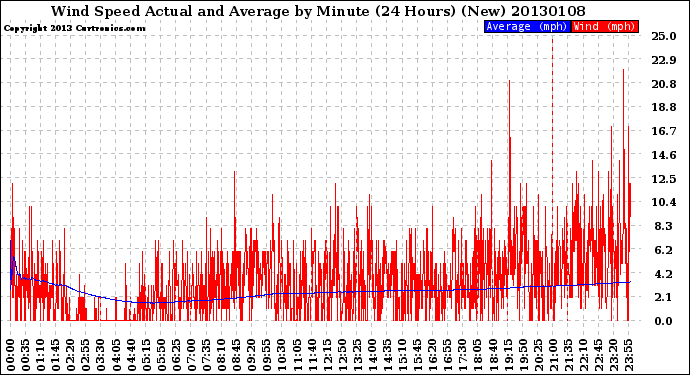Click the 11:05 time axis label
The height and width of the screenshot is (375, 690).
tap(297, 355)
